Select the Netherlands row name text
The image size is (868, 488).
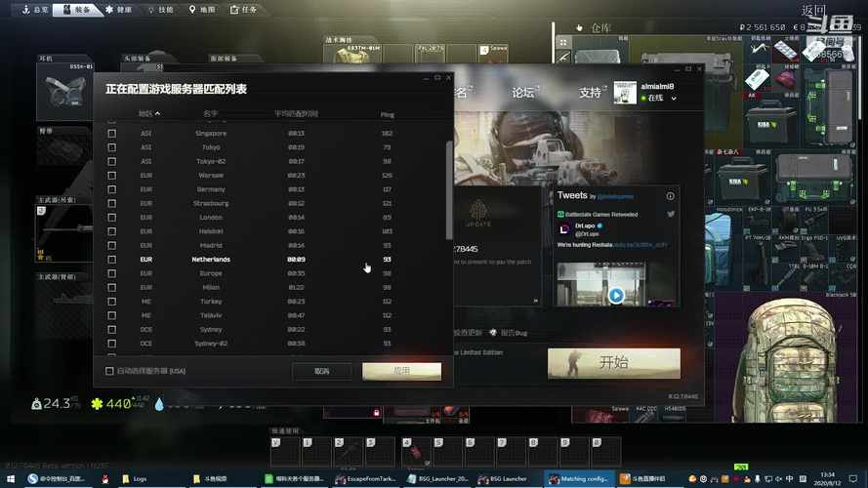[x=211, y=260]
